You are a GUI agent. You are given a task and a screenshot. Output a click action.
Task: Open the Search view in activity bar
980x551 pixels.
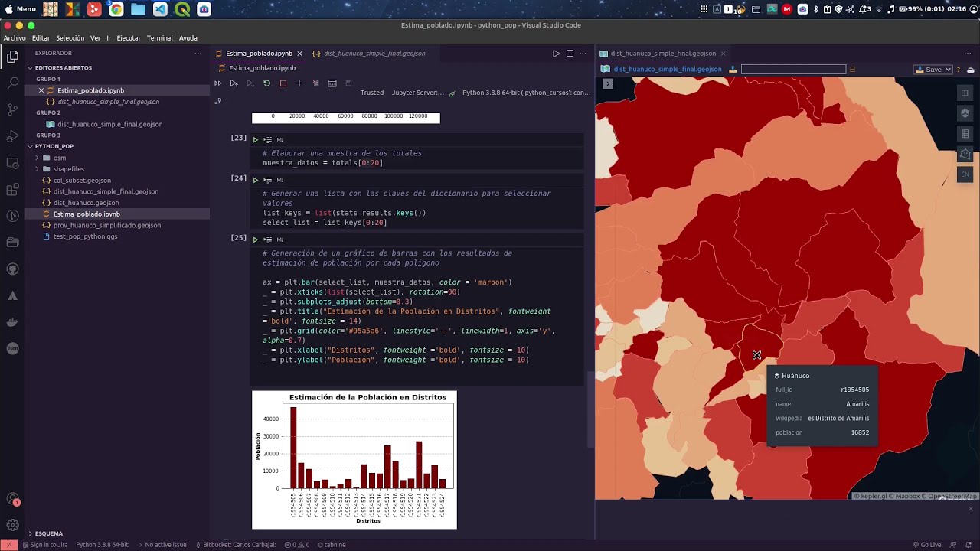(x=12, y=82)
